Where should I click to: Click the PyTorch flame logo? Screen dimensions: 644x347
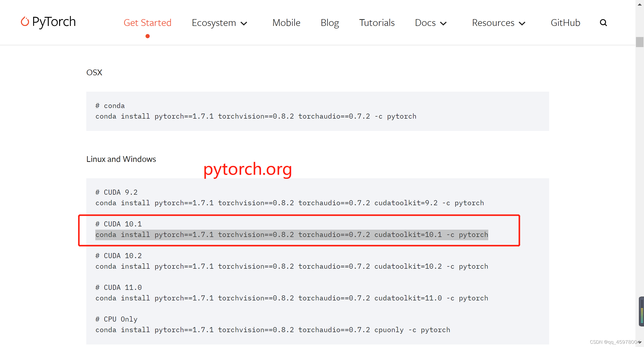[x=25, y=22]
